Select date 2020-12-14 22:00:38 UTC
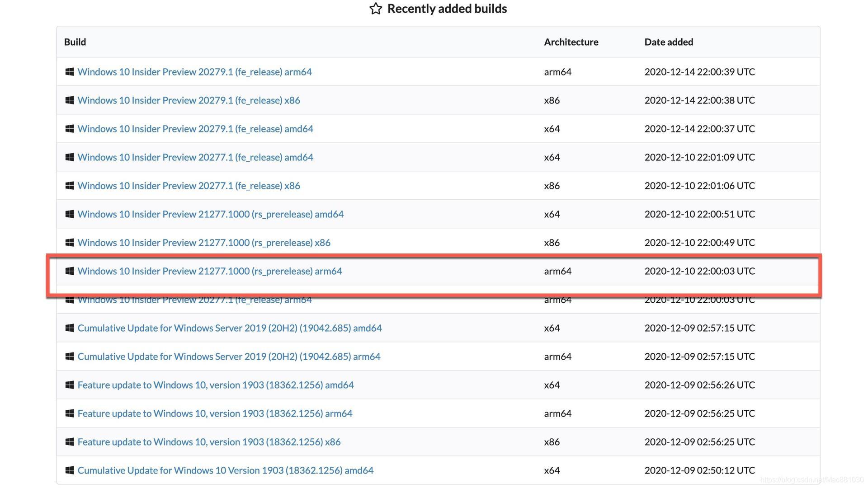This screenshot has height=488, width=868. [x=699, y=100]
